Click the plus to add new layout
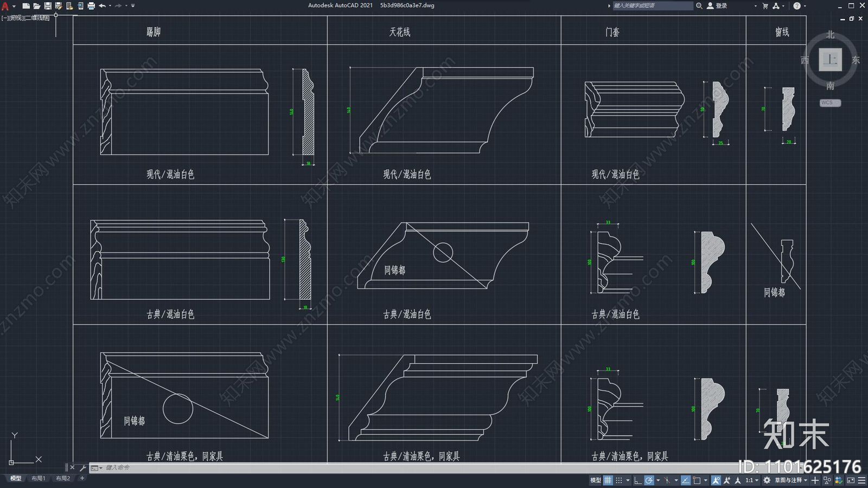The image size is (868, 488). (x=82, y=478)
